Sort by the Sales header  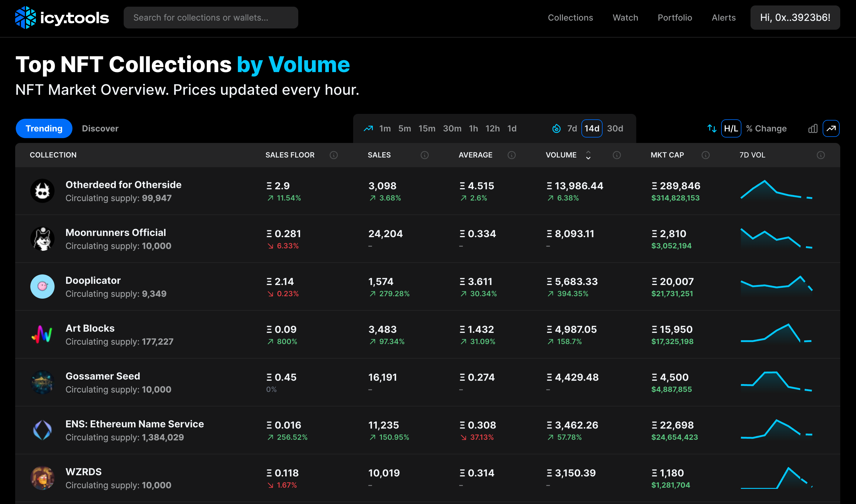[x=379, y=155]
